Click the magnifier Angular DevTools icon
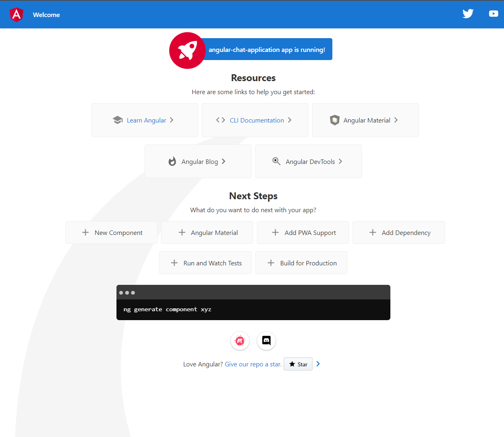Screen dimensions: 504x437 click(276, 161)
